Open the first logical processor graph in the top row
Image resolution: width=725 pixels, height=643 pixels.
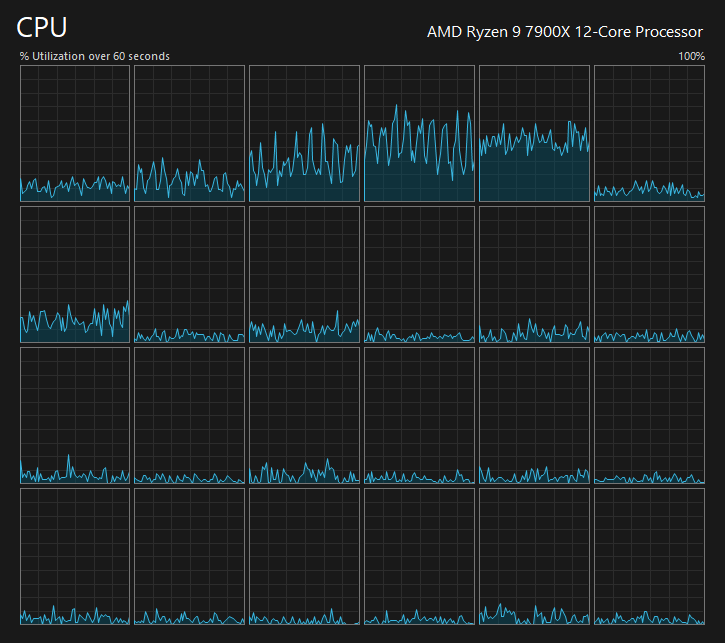point(75,134)
